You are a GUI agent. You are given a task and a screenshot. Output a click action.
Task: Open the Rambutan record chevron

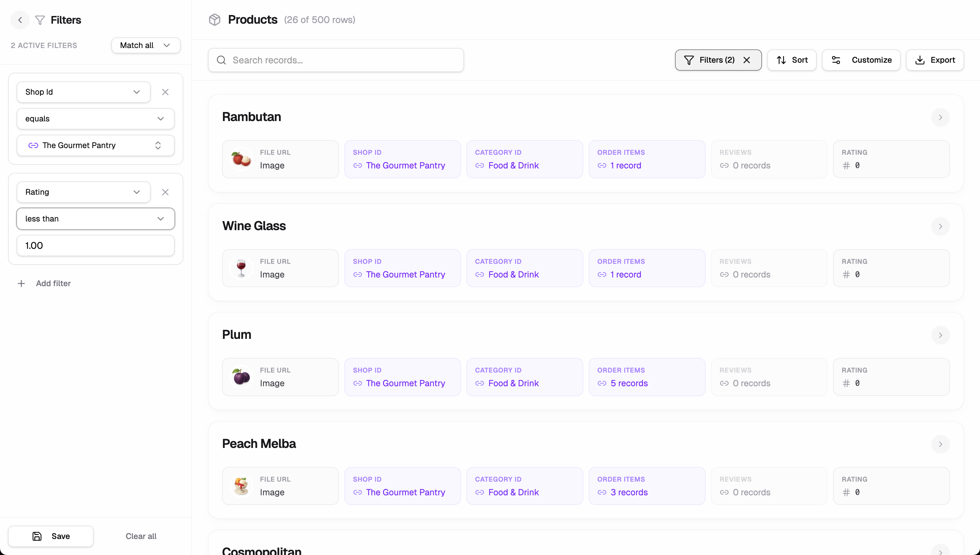tap(940, 117)
